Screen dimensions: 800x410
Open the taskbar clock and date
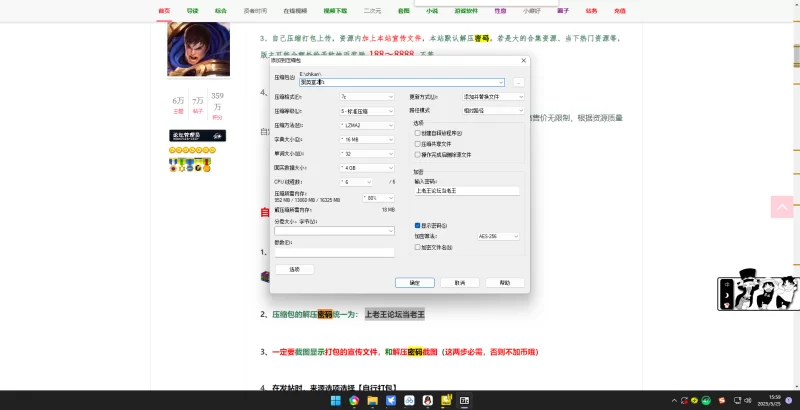769,401
